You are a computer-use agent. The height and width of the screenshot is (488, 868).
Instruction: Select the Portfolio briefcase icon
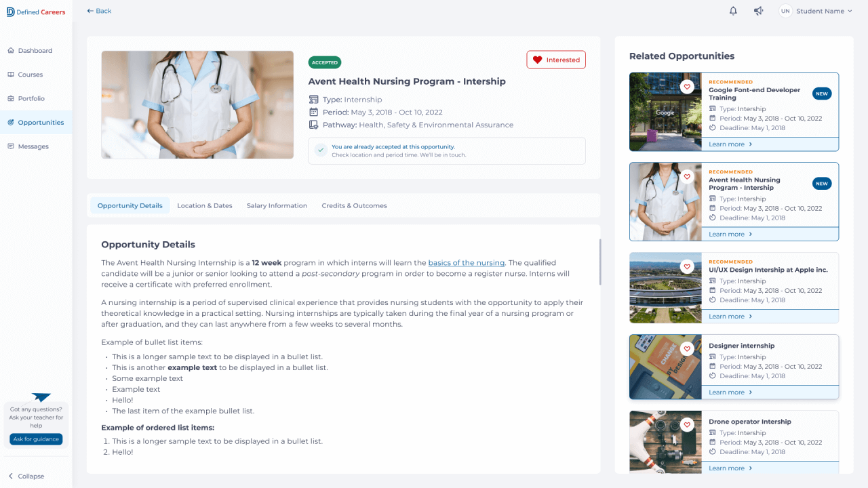coord(11,98)
